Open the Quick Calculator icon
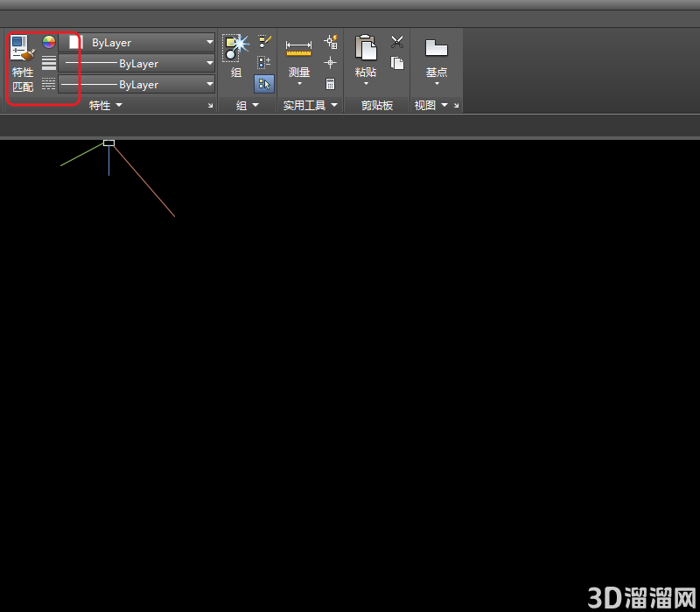This screenshot has width=700, height=612. click(331, 84)
